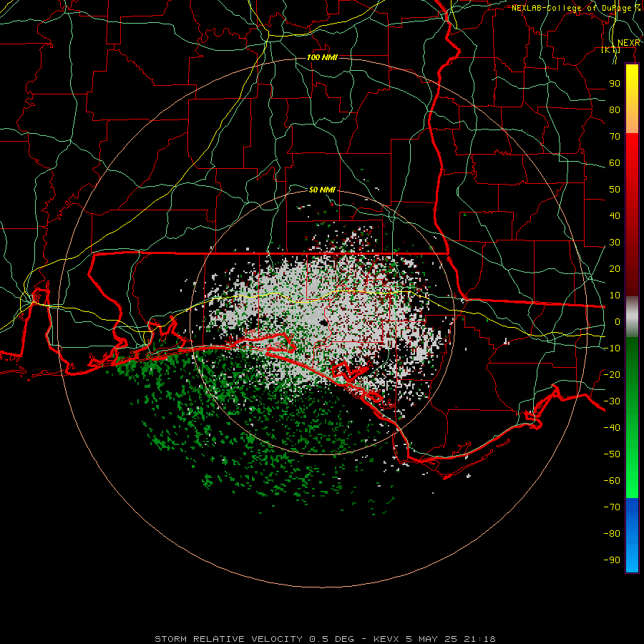Click the blue segment of the color bar

(x=632, y=535)
